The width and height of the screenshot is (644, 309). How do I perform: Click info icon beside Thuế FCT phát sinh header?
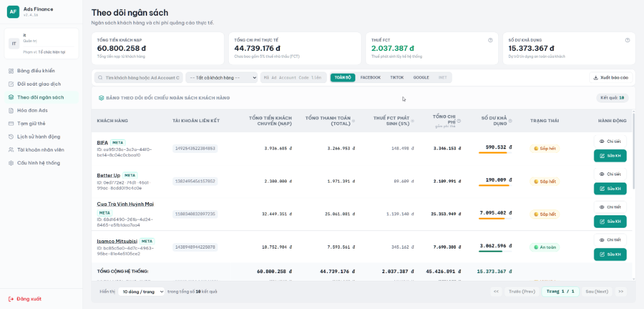[x=413, y=121]
